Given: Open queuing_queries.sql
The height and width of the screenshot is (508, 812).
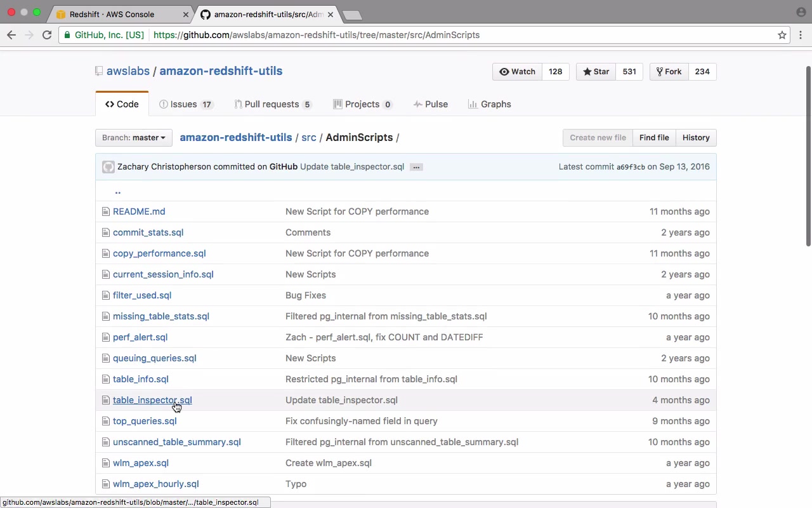Looking at the screenshot, I should point(155,358).
